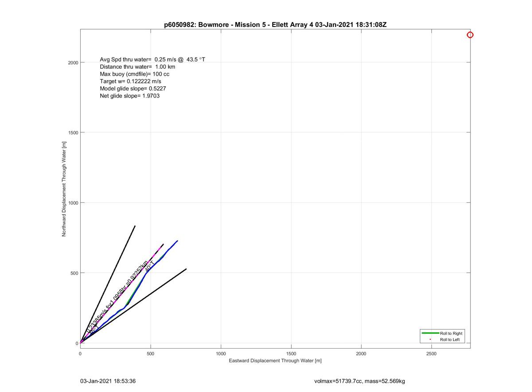This screenshot has height=392, width=532.
Task: Click the Model glide slope 0.5227 text
Action: click(133, 89)
